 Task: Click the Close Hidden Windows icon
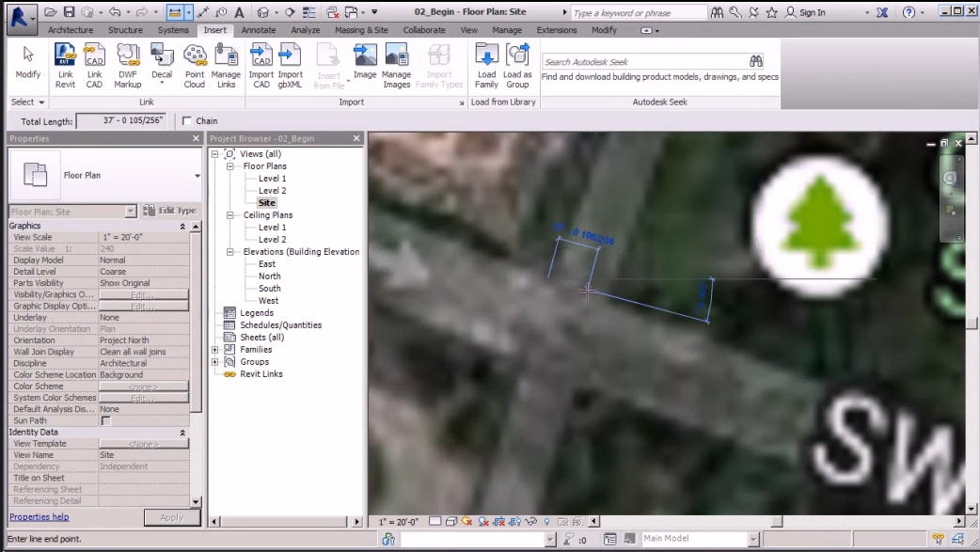[x=333, y=12]
